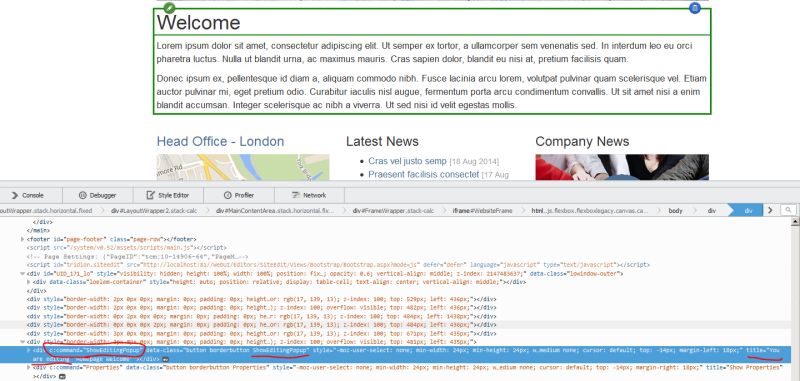The image size is (800, 381).
Task: Click the Welcome heading
Action: (198, 22)
